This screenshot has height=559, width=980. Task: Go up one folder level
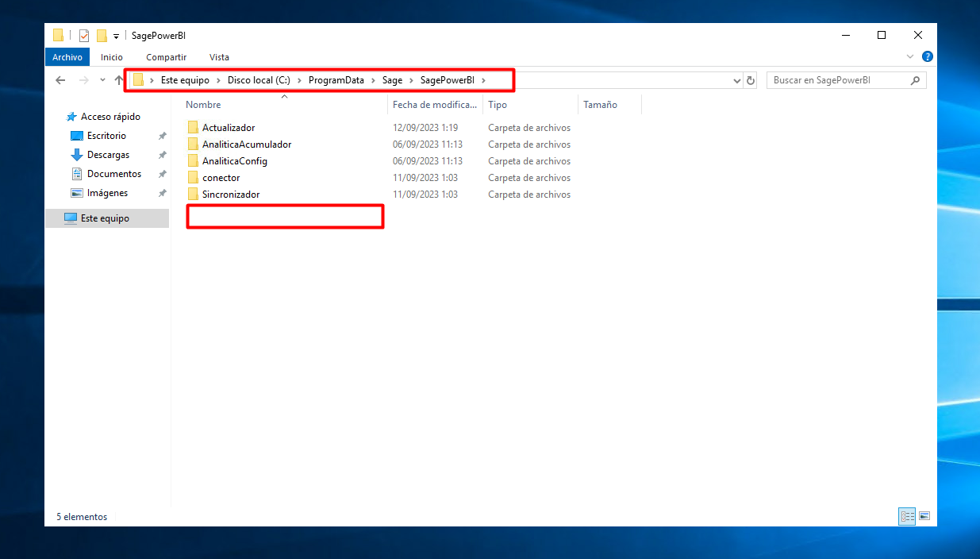coord(119,80)
